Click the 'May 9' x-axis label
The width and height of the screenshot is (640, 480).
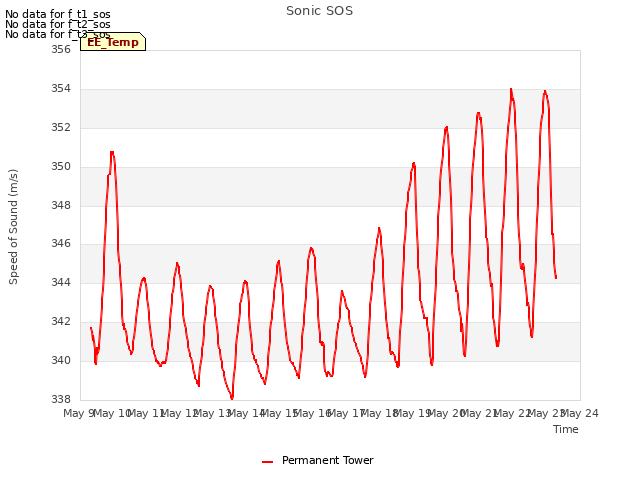[x=79, y=413]
